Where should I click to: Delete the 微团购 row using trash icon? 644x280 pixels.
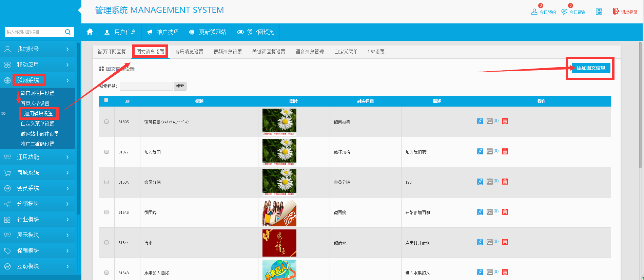(505, 212)
